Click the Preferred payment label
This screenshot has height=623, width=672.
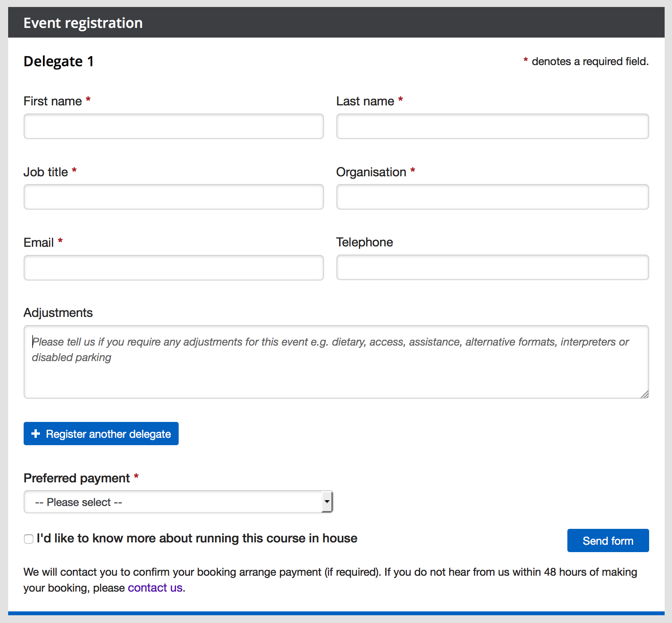point(77,478)
